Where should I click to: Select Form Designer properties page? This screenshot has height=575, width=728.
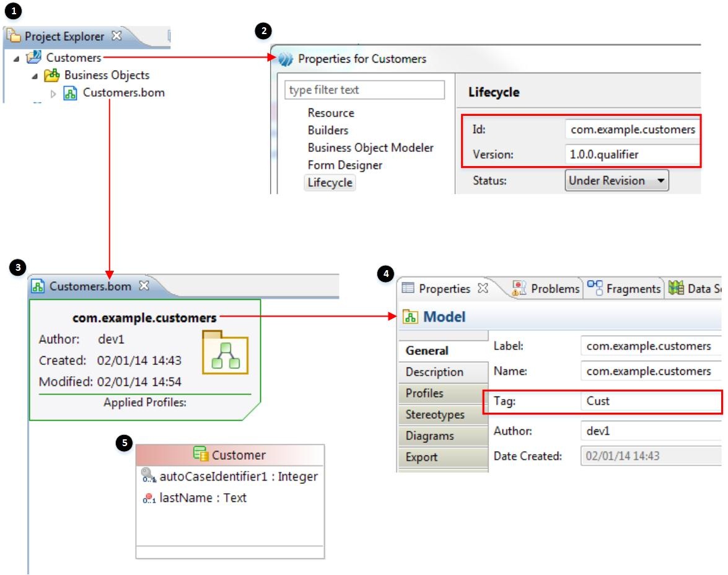coord(345,165)
